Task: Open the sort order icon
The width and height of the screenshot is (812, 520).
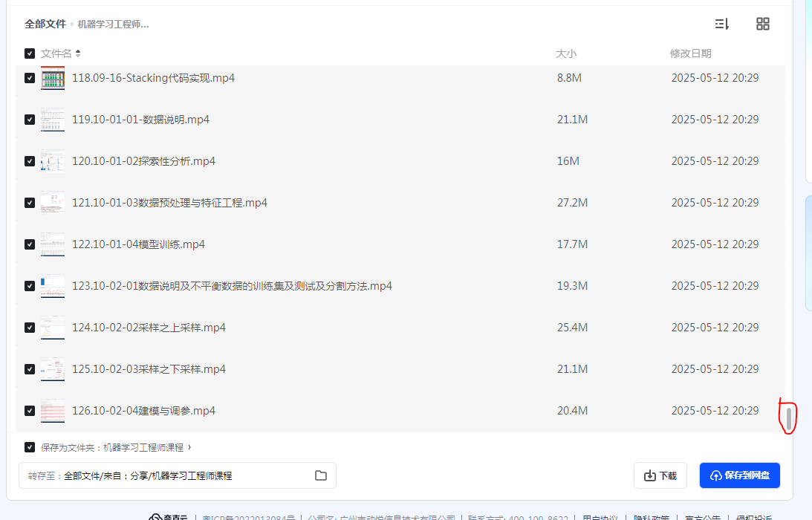Action: tap(721, 24)
